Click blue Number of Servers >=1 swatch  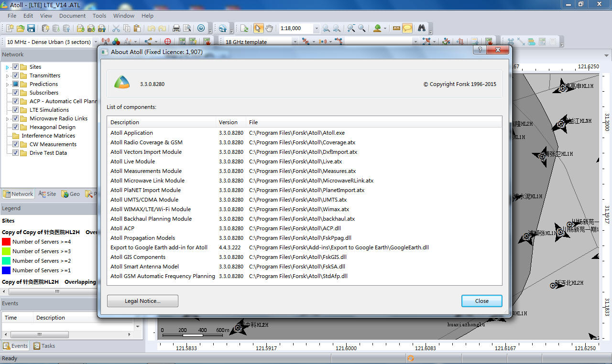click(6, 270)
